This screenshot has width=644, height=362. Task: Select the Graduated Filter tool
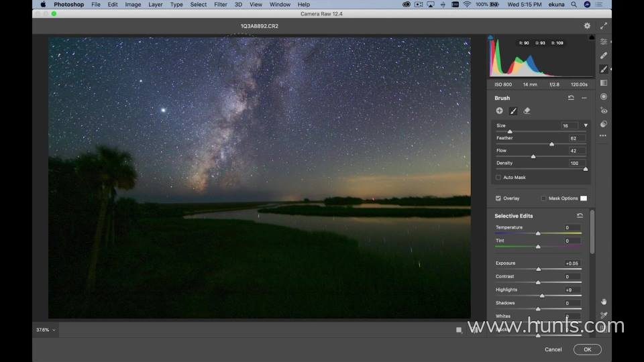coord(603,83)
